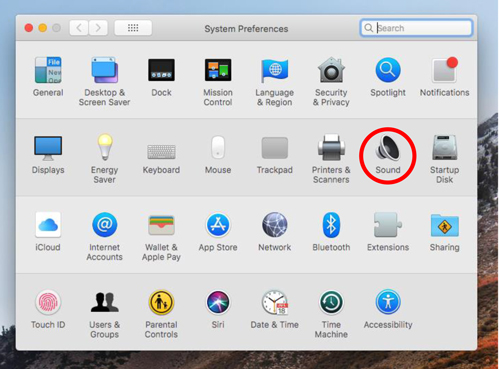The height and width of the screenshot is (369, 500).
Task: Close the System Preferences window
Action: tap(29, 28)
